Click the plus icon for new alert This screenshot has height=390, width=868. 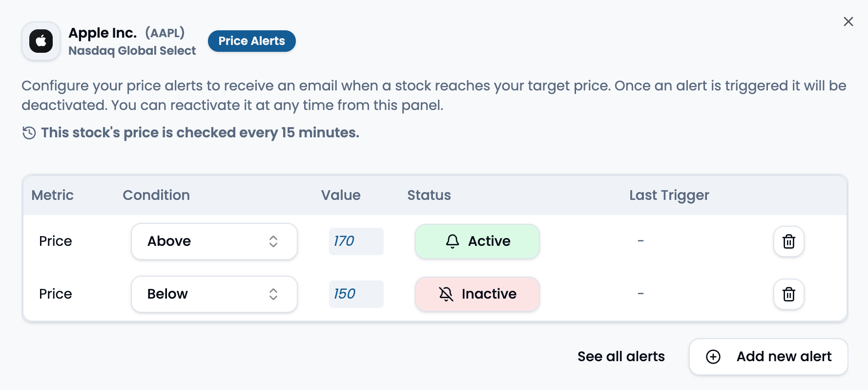click(713, 357)
